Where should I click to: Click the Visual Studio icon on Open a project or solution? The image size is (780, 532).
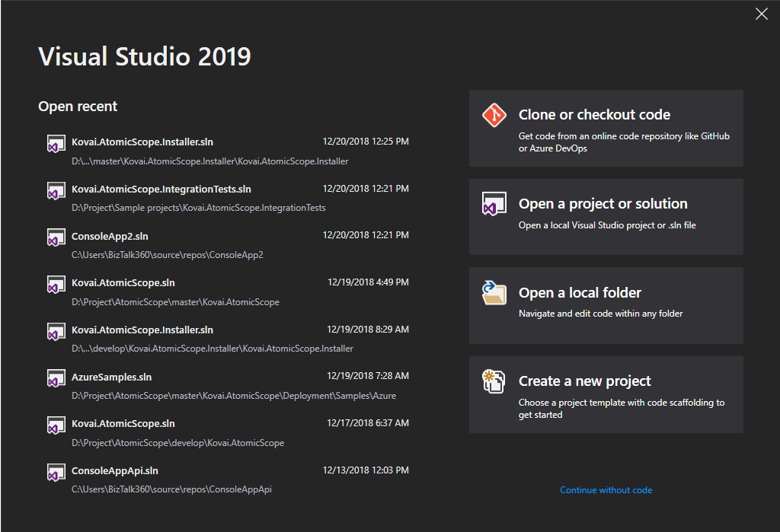pyautogui.click(x=494, y=204)
